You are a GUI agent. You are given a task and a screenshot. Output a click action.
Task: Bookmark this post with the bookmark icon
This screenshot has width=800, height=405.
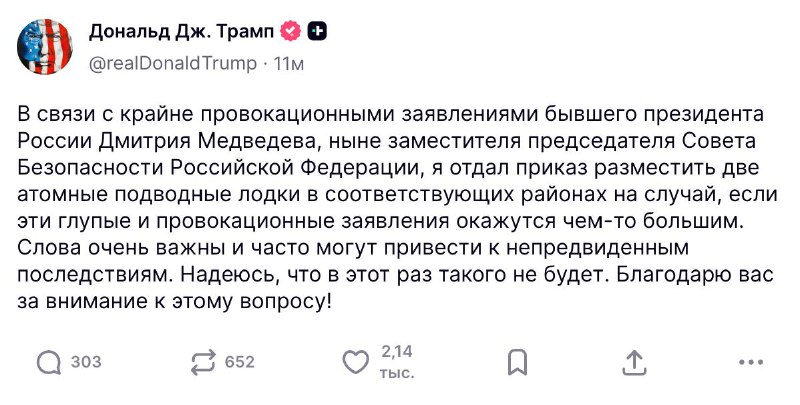(x=517, y=364)
